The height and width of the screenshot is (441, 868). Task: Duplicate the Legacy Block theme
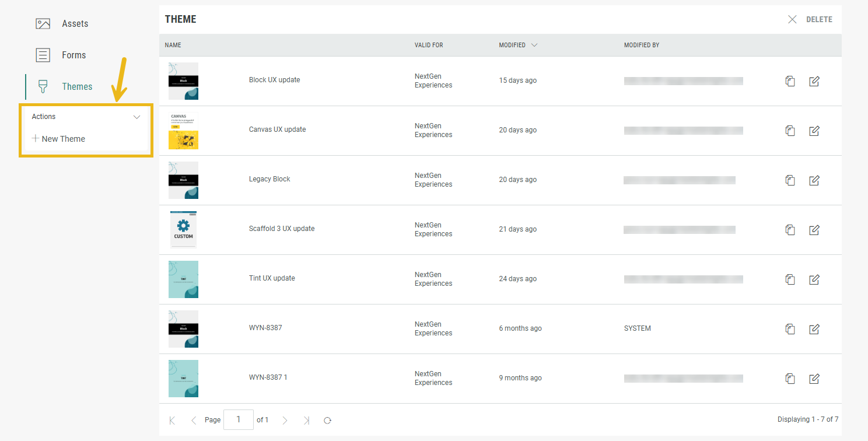pyautogui.click(x=790, y=180)
